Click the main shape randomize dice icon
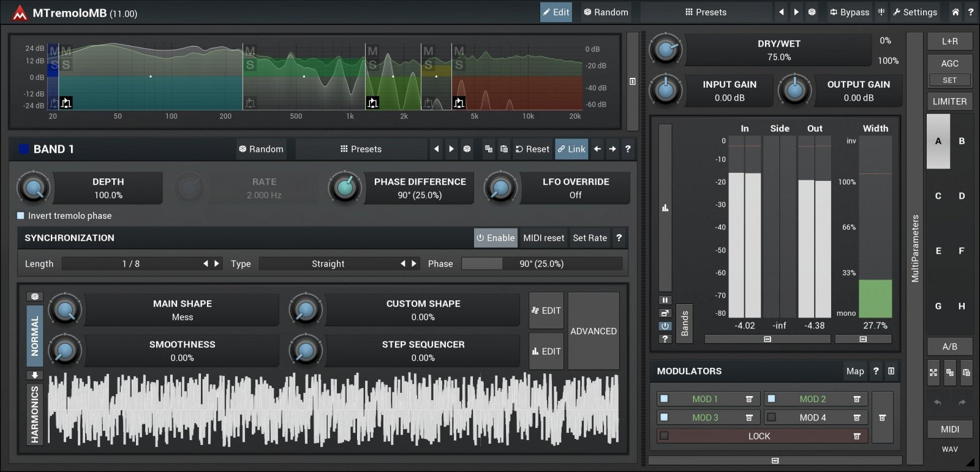Screen dimensions: 980x472 [x=35, y=297]
